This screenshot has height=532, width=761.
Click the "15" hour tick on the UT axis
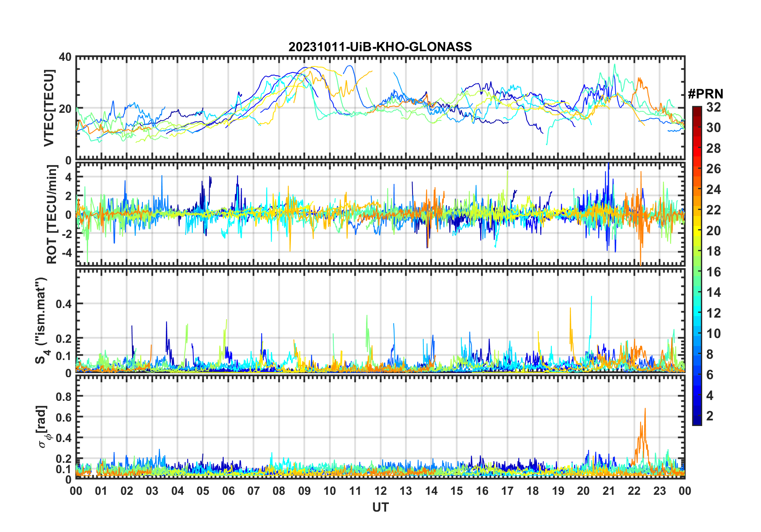coord(457,491)
